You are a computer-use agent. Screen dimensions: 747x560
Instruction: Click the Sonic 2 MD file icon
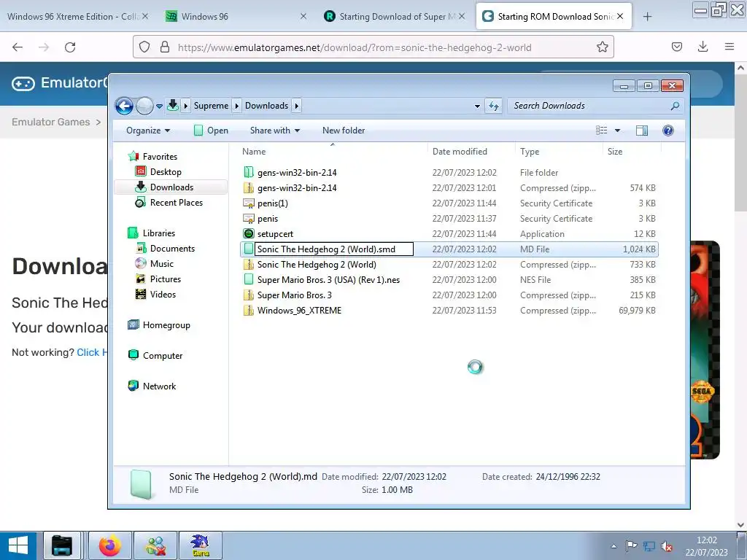tap(249, 249)
